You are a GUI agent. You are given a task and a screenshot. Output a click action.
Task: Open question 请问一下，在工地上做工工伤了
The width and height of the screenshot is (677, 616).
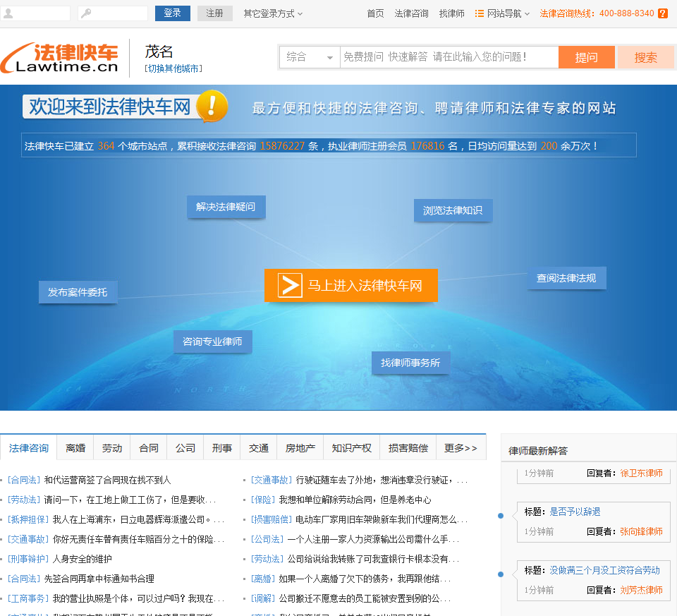tap(130, 500)
